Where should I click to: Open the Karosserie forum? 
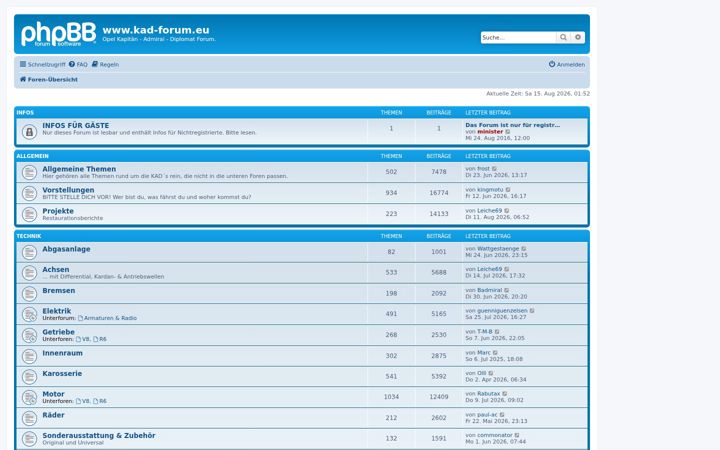pyautogui.click(x=62, y=373)
